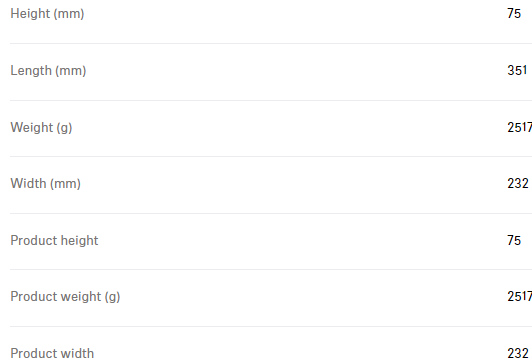
Task: Click the divider below Weight (g) row
Action: click(x=271, y=157)
